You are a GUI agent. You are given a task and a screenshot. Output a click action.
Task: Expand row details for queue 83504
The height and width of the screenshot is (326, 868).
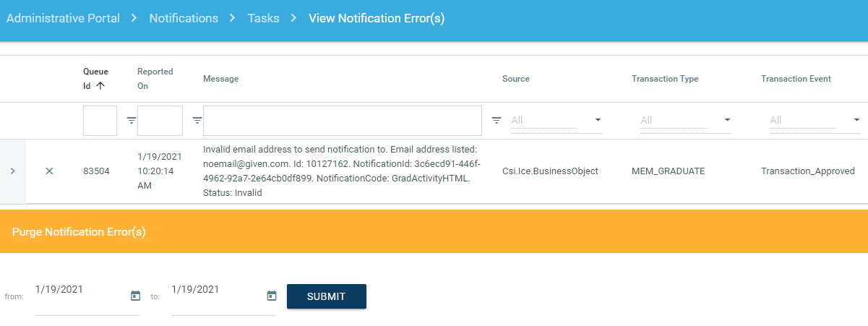12,171
